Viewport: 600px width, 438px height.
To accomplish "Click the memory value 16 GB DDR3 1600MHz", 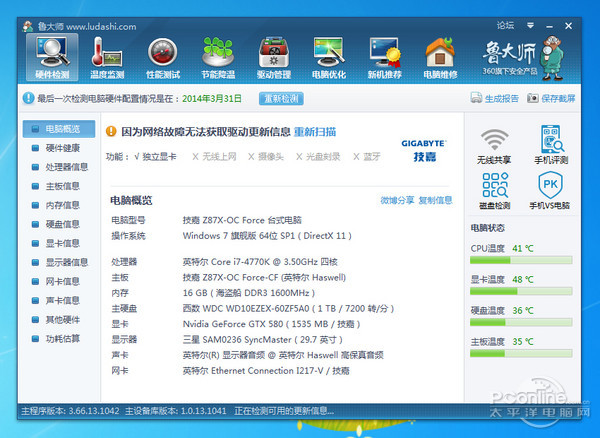I will click(x=249, y=293).
